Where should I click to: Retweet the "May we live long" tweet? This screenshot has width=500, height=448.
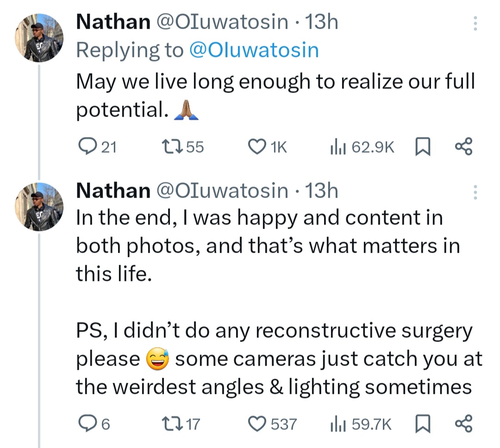coord(174,147)
